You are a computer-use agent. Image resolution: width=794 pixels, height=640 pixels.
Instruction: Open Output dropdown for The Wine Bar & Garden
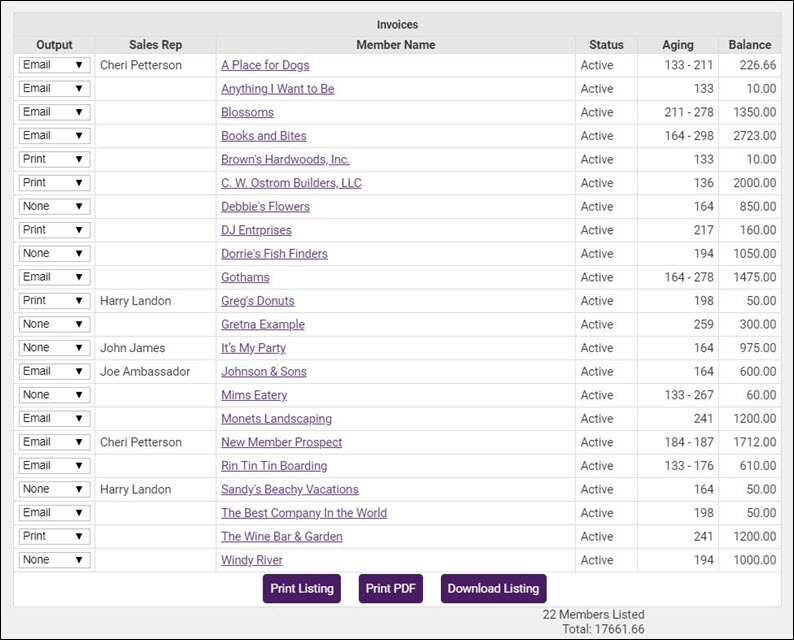[54, 536]
